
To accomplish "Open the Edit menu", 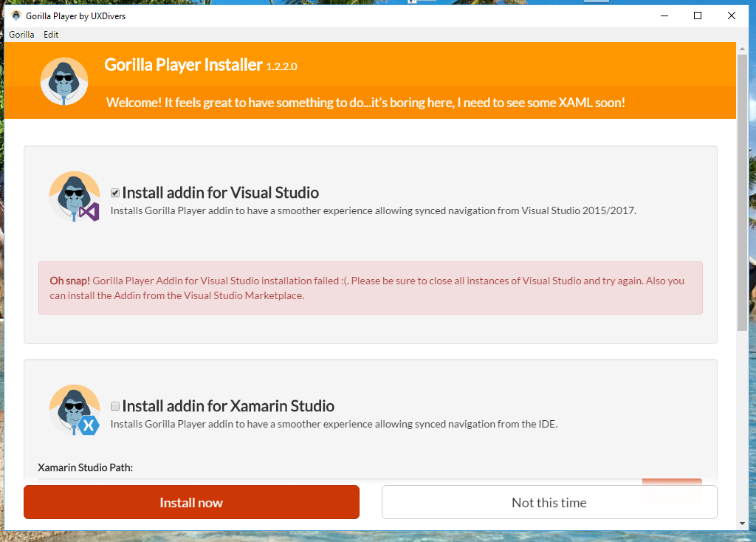I will click(51, 35).
